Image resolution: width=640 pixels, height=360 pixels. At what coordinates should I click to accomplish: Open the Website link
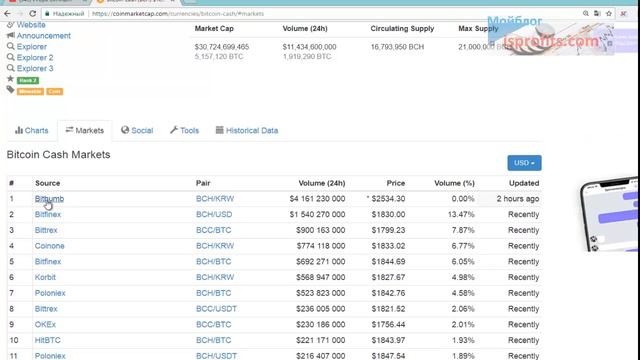pyautogui.click(x=31, y=25)
